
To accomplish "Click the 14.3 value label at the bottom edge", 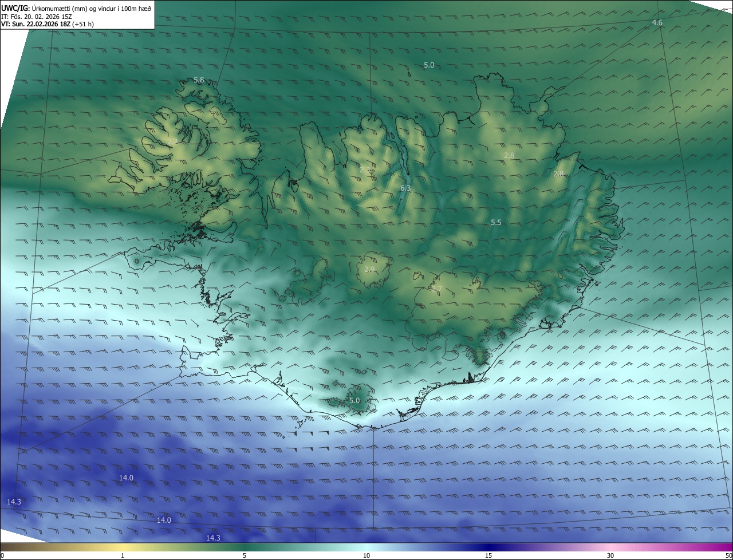I will 213,538.
